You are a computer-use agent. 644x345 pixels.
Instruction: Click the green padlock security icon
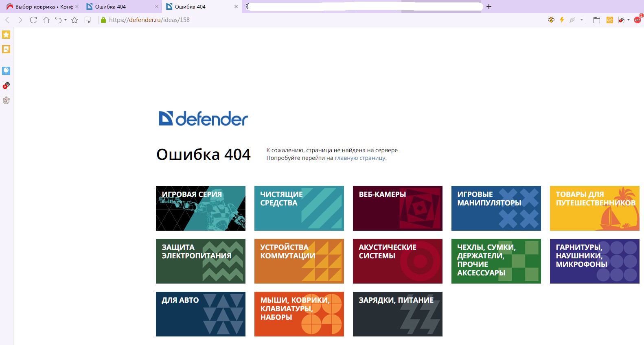[103, 20]
